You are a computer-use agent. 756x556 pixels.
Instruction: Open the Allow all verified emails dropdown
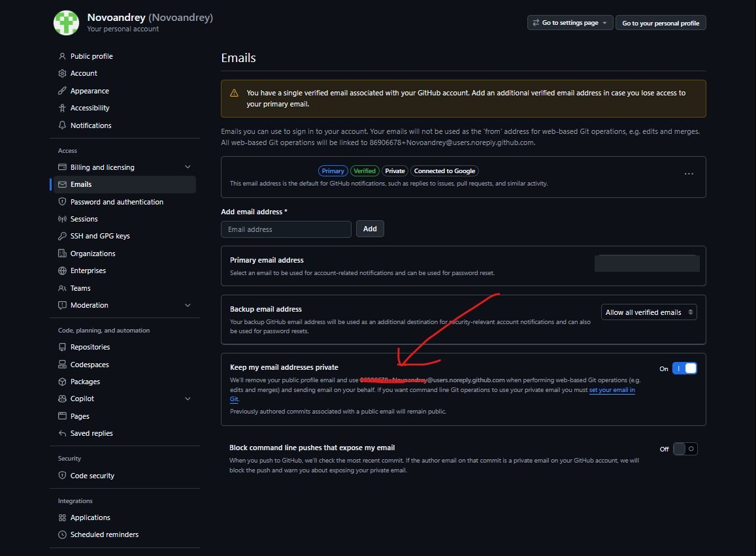(648, 312)
